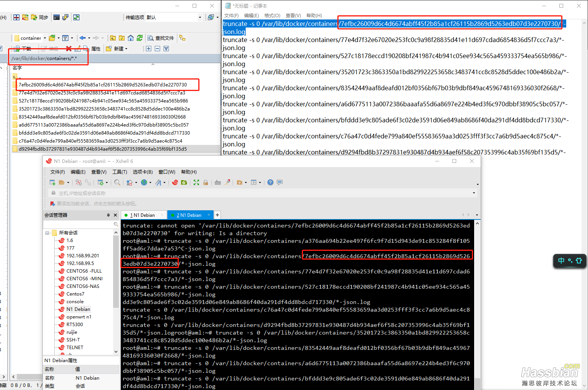Select the TELNET session
The image size is (588, 390).
point(75,347)
